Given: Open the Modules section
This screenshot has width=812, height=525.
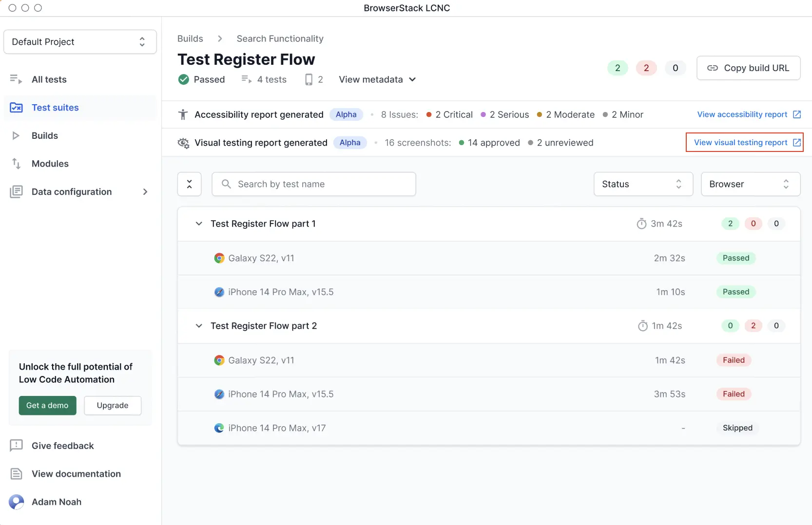Looking at the screenshot, I should (x=50, y=164).
